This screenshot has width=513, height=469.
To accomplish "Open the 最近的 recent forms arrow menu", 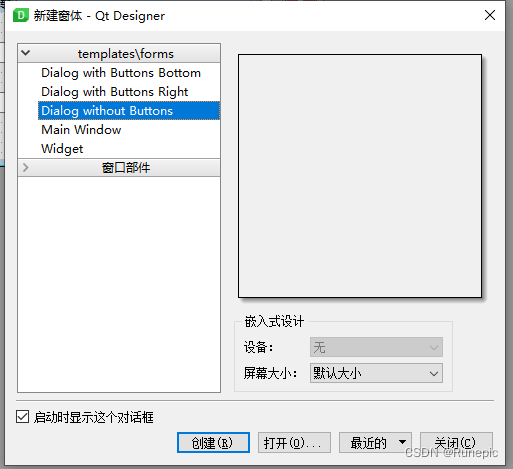I will point(402,442).
